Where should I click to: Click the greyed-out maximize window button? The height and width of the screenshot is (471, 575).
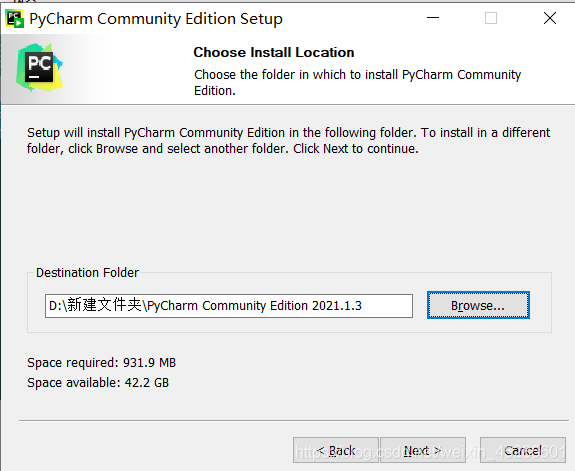point(491,18)
